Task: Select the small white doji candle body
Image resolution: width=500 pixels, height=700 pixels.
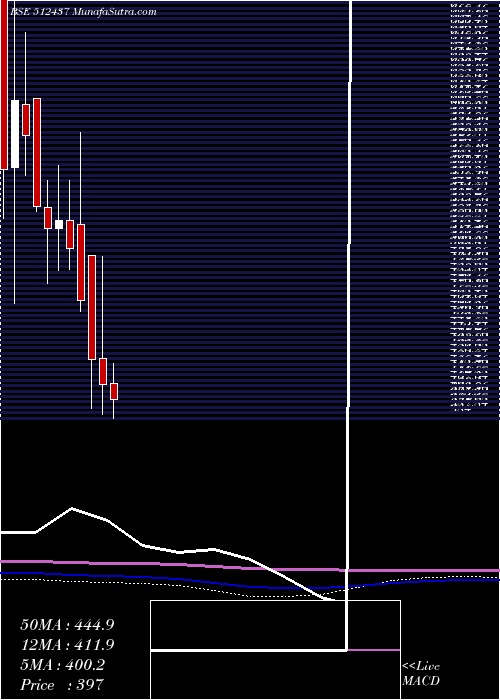Action: [59, 225]
